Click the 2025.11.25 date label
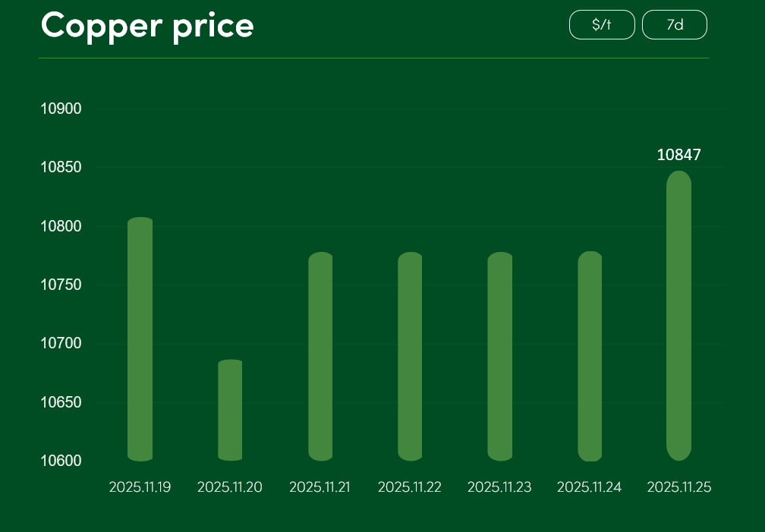The width and height of the screenshot is (765, 532). pyautogui.click(x=679, y=487)
